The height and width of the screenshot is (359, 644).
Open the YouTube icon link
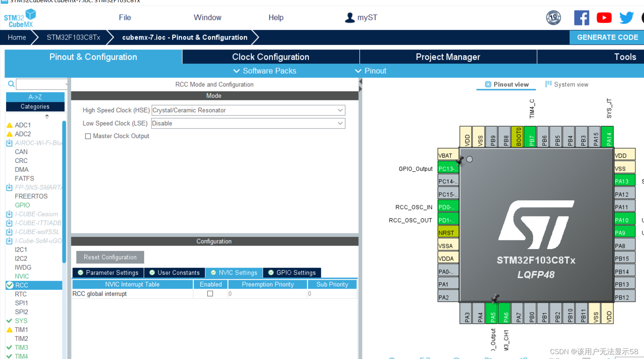(x=604, y=18)
